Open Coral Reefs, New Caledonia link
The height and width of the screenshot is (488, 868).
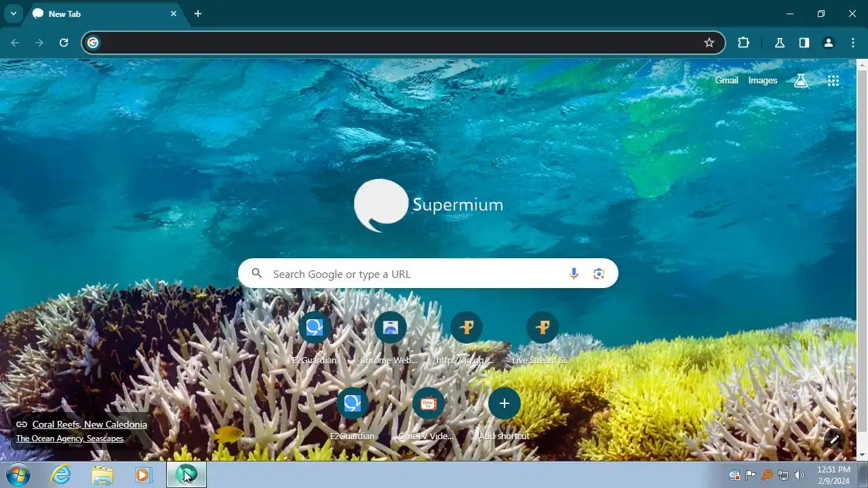(x=90, y=424)
